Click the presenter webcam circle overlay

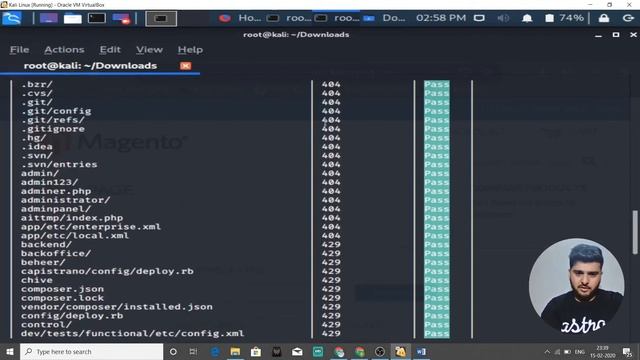(576, 286)
